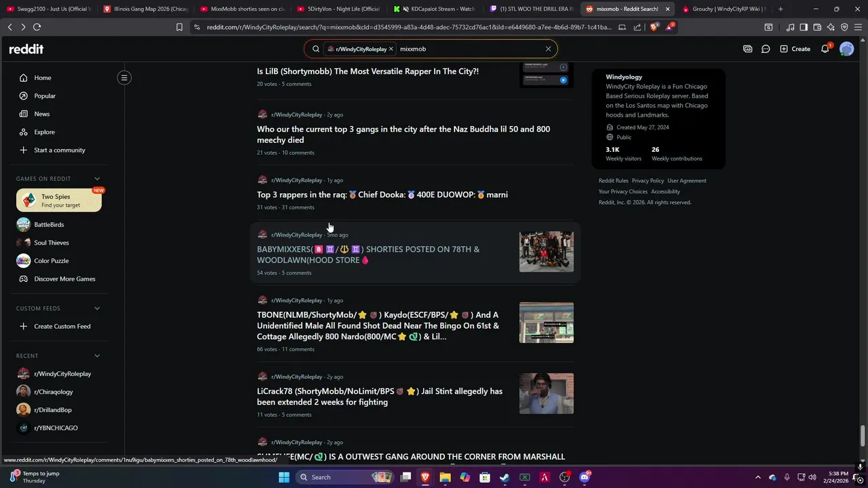Open the Privacy Policy link

point(648,180)
